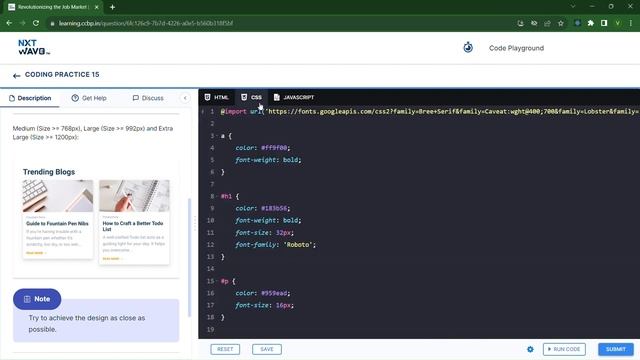This screenshot has width=640, height=360.
Task: Go back in the browser
Action: click(9, 23)
